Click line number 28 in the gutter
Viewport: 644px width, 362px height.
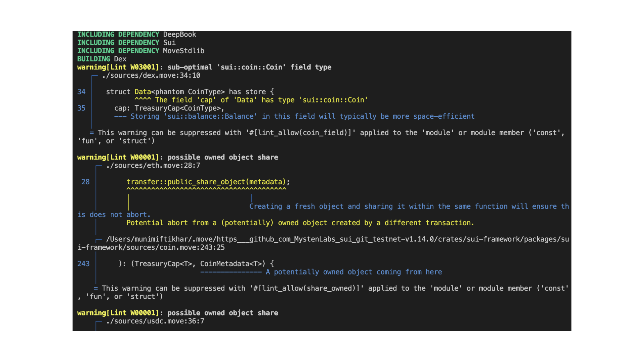coord(86,182)
